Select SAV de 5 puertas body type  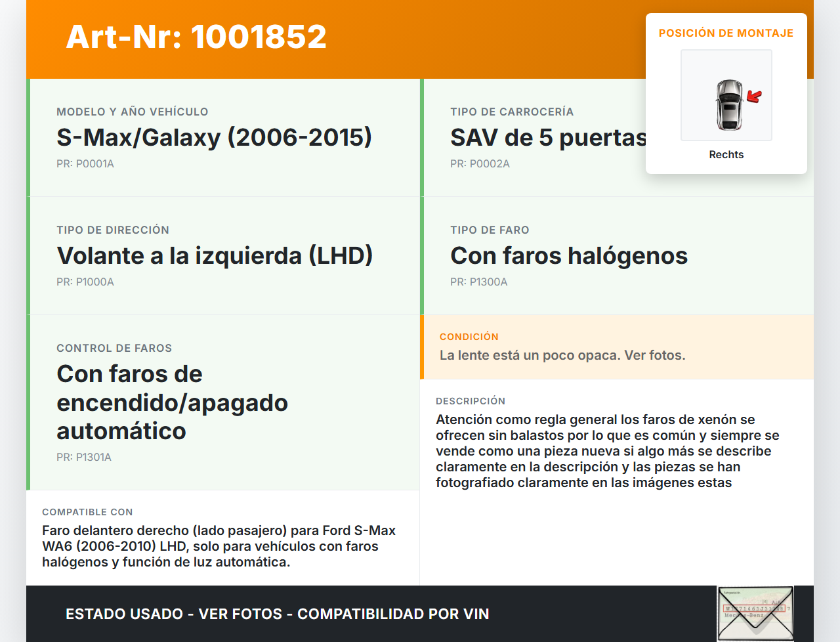tap(548, 137)
